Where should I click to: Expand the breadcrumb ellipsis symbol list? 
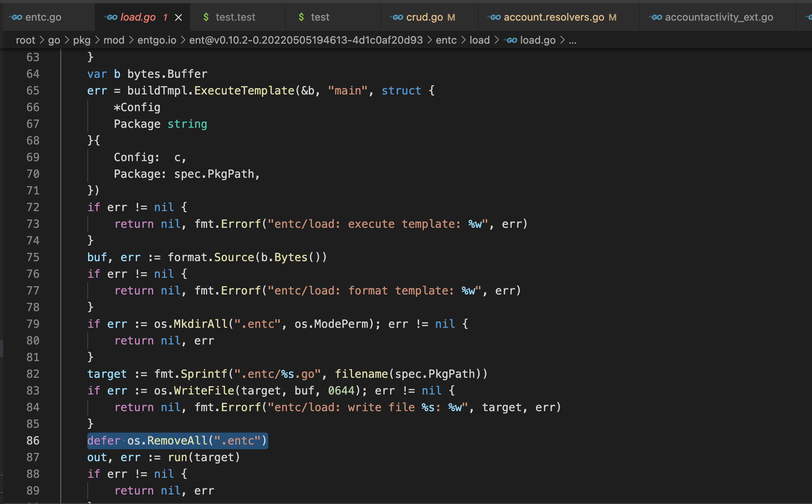click(572, 40)
